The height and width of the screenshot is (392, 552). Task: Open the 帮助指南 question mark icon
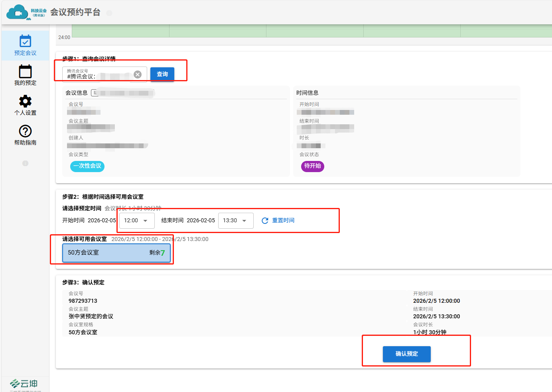coord(25,131)
